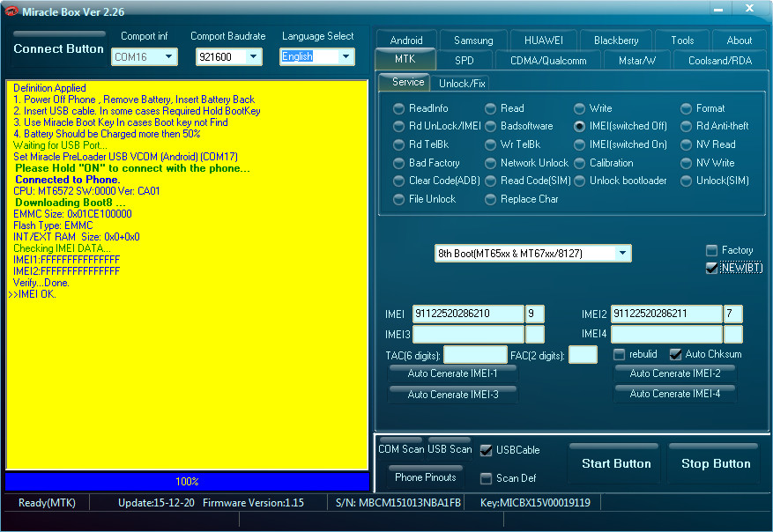
Task: Open the Blackberry tab
Action: (x=616, y=41)
